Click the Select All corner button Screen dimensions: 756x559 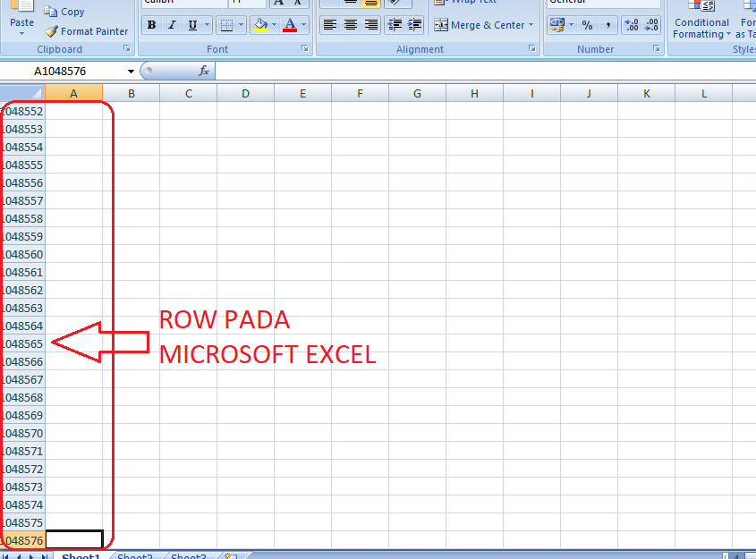pos(22,93)
